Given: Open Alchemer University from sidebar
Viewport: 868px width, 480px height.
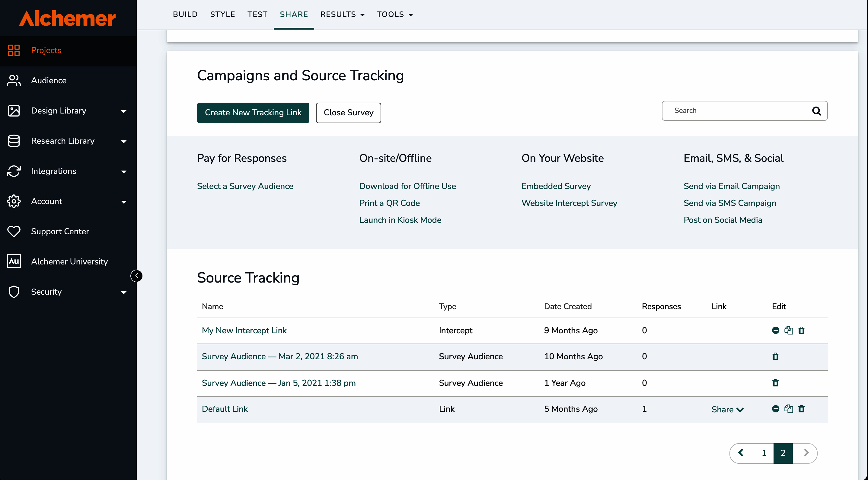Looking at the screenshot, I should (69, 261).
